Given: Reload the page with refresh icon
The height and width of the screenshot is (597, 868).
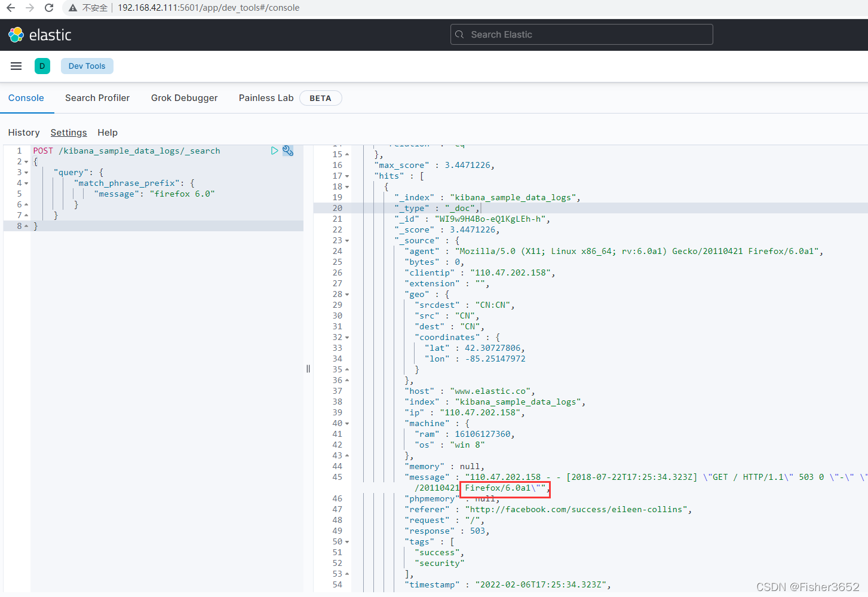Looking at the screenshot, I should pos(49,8).
